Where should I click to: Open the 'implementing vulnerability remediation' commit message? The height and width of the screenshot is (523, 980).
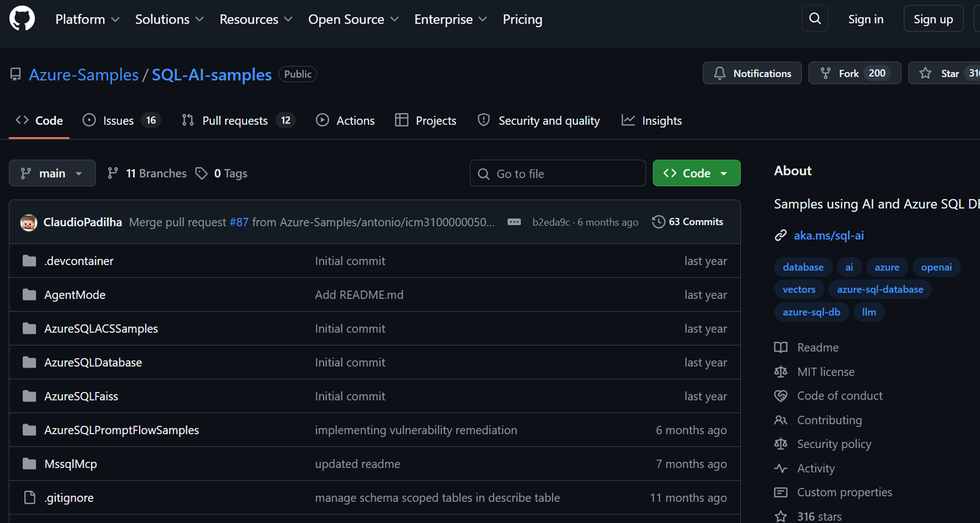coord(416,430)
